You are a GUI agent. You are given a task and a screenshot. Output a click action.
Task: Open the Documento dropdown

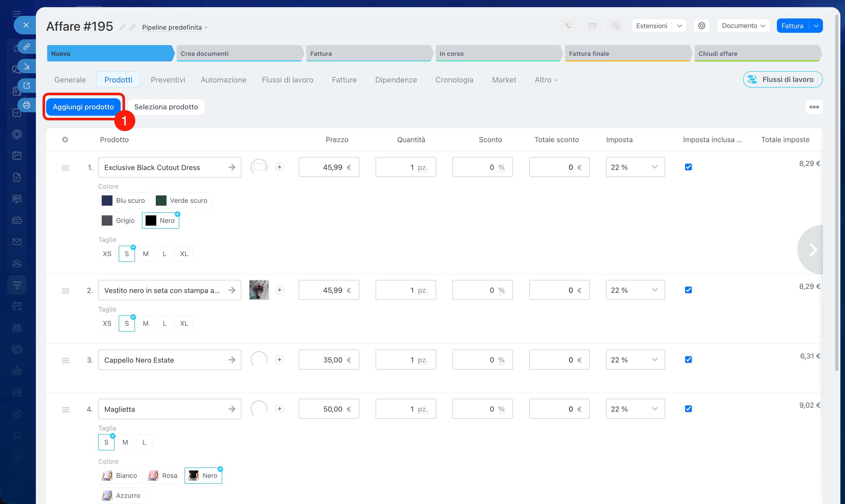point(743,26)
